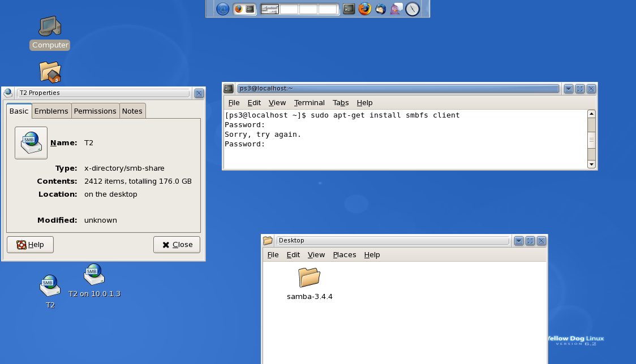Open the terminal Tabs menu
The width and height of the screenshot is (636, 364).
(341, 102)
